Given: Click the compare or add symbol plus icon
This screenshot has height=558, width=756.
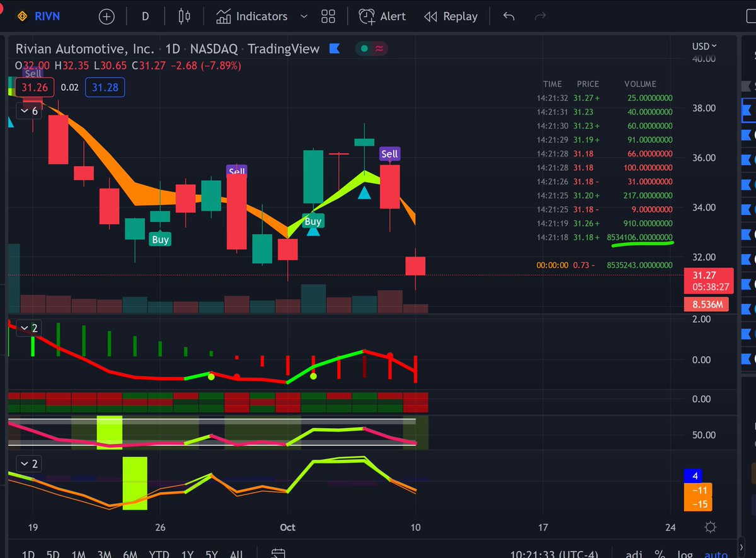Looking at the screenshot, I should point(106,16).
